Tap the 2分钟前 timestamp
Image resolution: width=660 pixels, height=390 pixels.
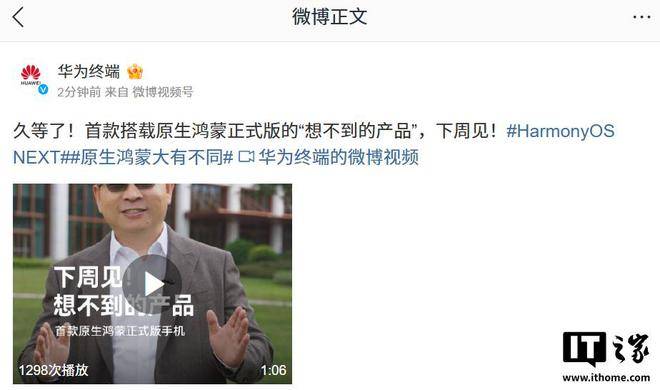[x=79, y=92]
